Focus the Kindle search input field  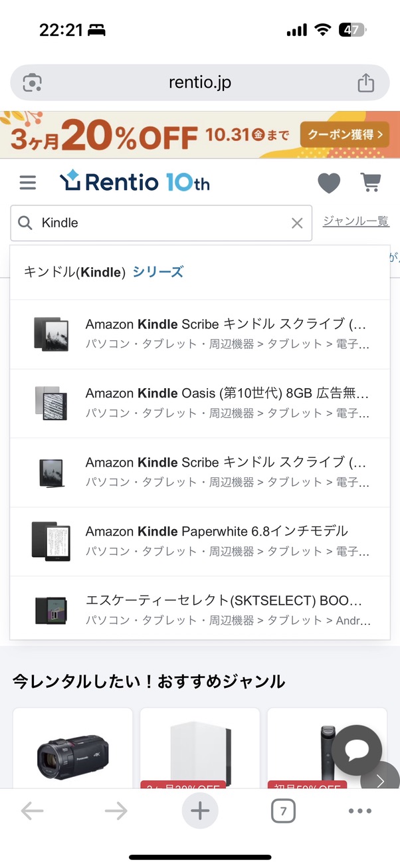(159, 223)
